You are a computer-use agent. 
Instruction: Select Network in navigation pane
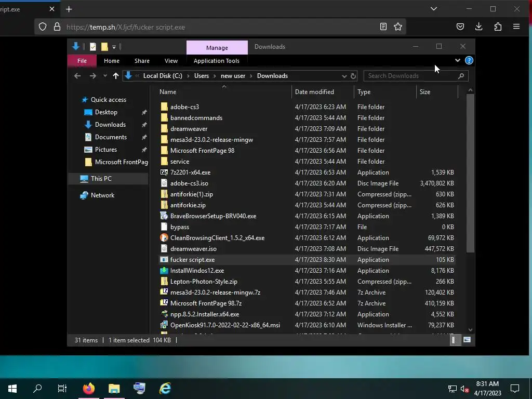[102, 195]
